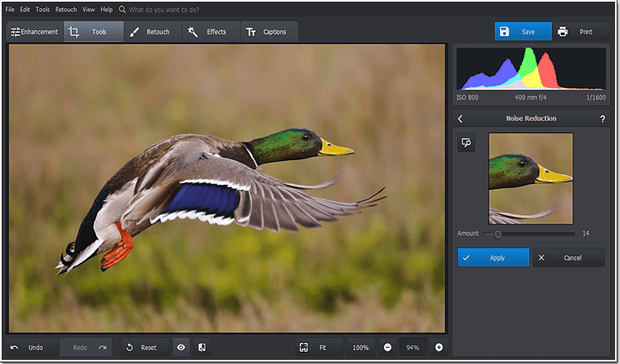The image size is (620, 364).
Task: Open the Help menu
Action: pos(106,9)
